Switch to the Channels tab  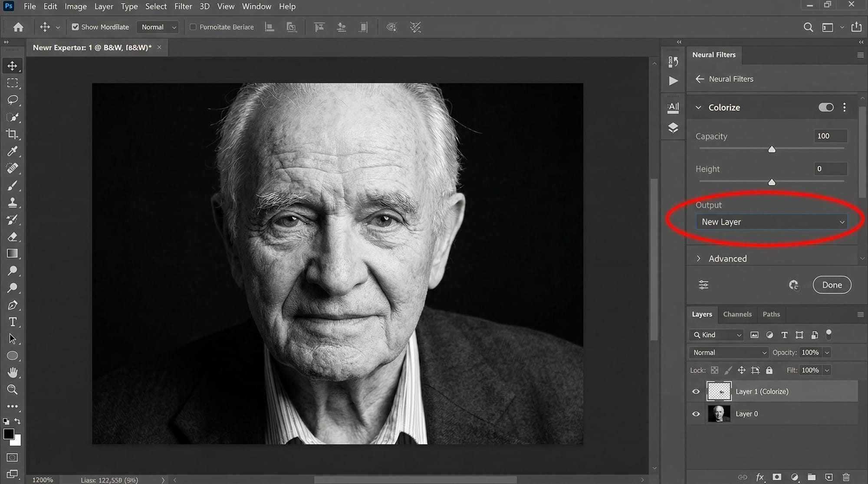pyautogui.click(x=737, y=314)
